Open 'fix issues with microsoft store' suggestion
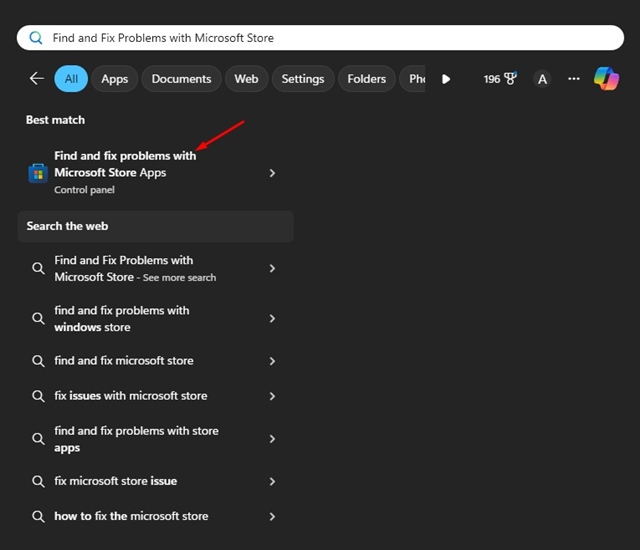 click(130, 396)
